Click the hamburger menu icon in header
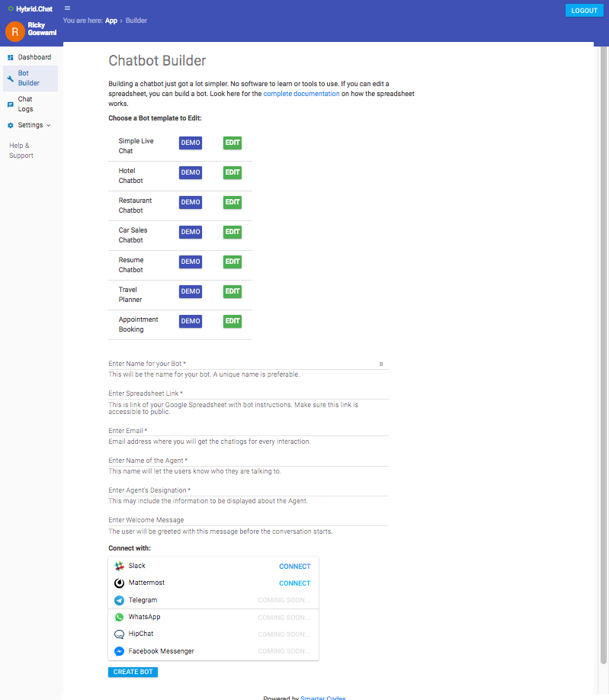609x700 pixels. (67, 8)
